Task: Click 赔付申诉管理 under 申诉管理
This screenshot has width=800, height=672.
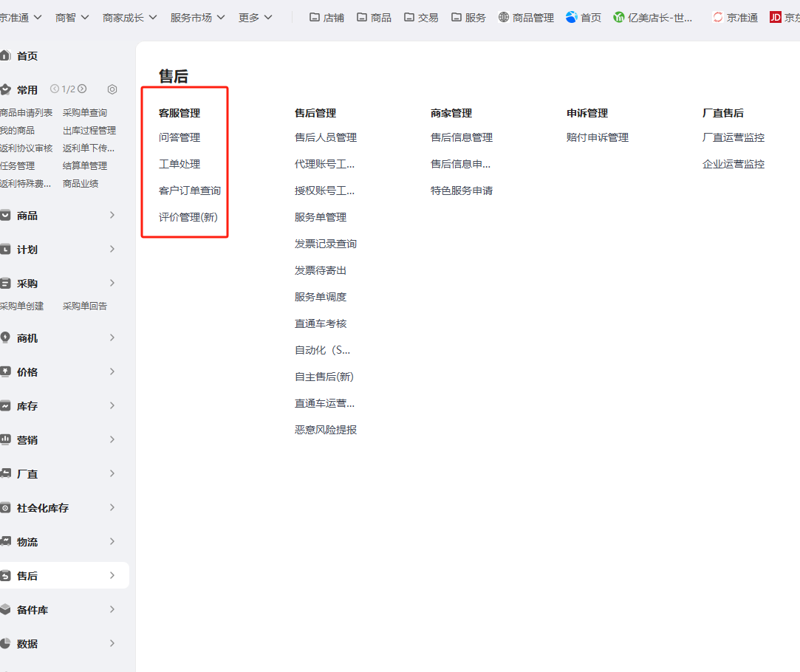Action: (x=598, y=137)
